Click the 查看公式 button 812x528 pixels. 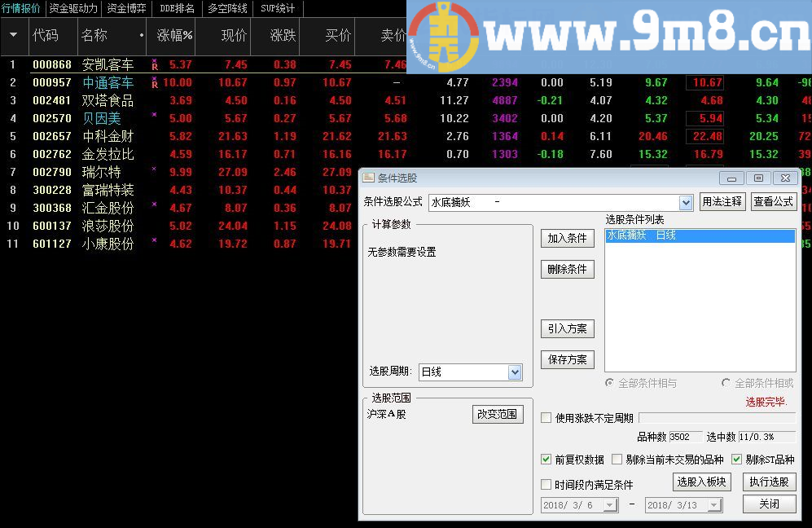click(x=773, y=201)
